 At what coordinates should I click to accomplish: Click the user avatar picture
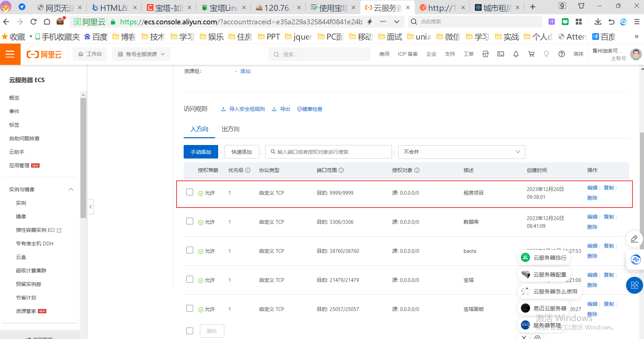click(x=636, y=54)
